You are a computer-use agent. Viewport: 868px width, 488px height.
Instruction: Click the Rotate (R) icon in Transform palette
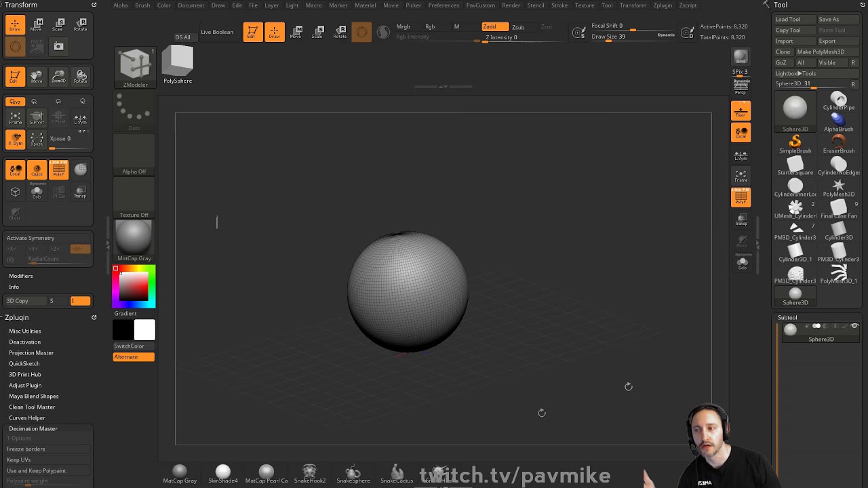(x=80, y=25)
